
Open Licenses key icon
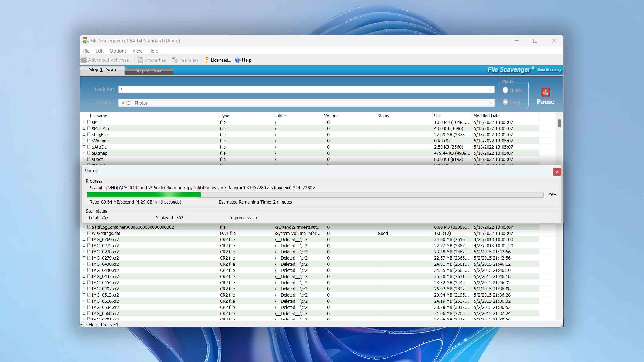(x=207, y=60)
